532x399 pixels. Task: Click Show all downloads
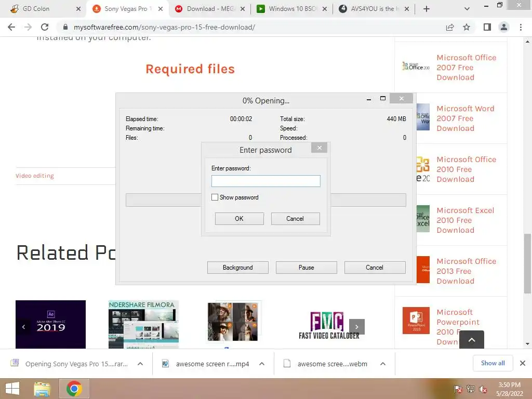493,363
